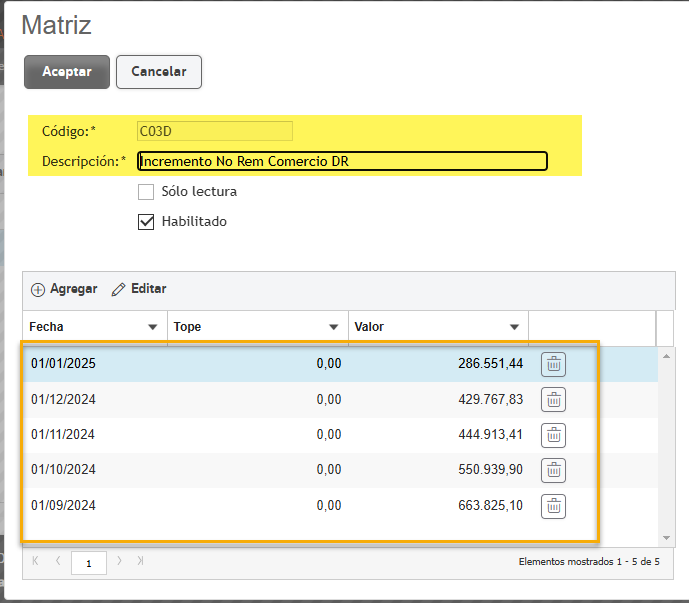Click the value 550.939,90
The width and height of the screenshot is (689, 603).
(490, 469)
